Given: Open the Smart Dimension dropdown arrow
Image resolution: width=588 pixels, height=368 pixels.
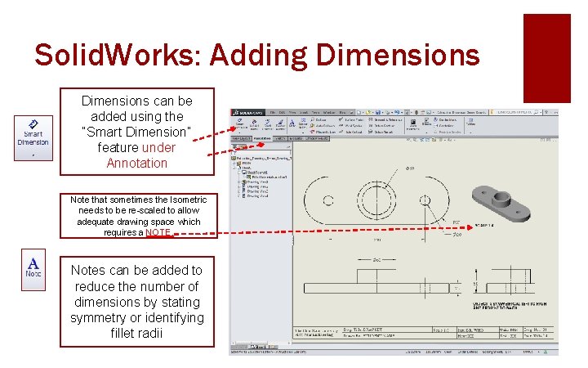Looking at the screenshot, I should click(x=239, y=133).
